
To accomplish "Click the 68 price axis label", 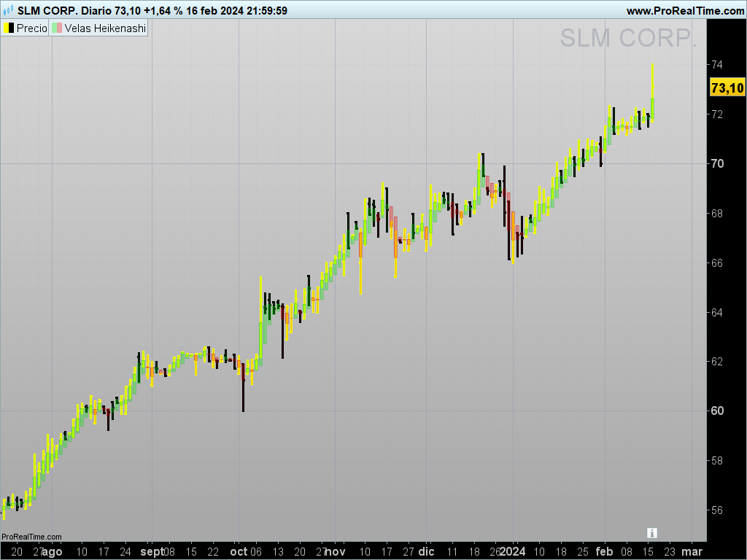I will (x=717, y=213).
